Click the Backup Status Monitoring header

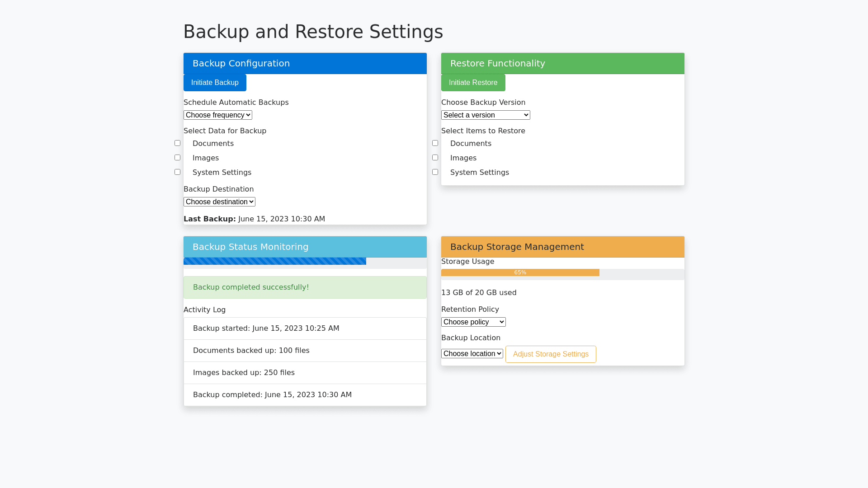(x=305, y=247)
